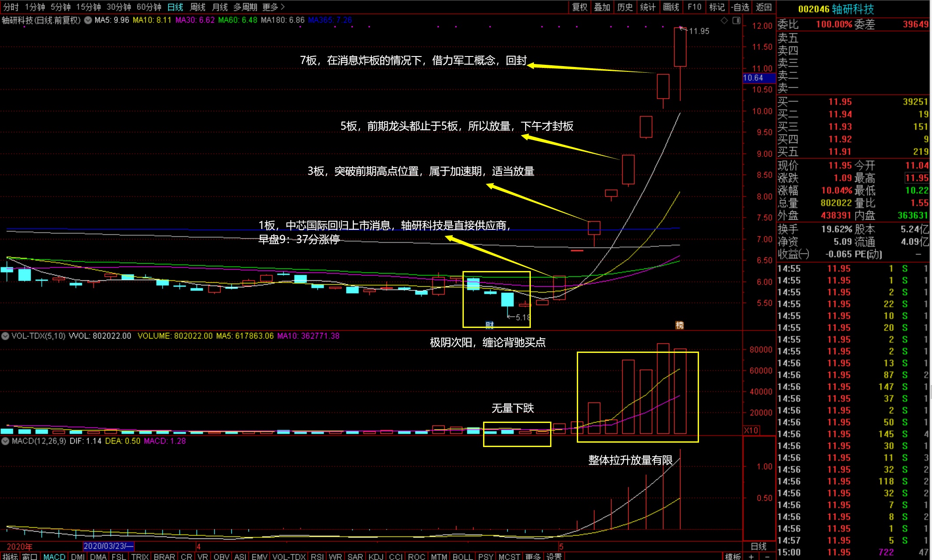The image size is (932, 560).
Task: Click the 叠加 overlay button
Action: [602, 7]
